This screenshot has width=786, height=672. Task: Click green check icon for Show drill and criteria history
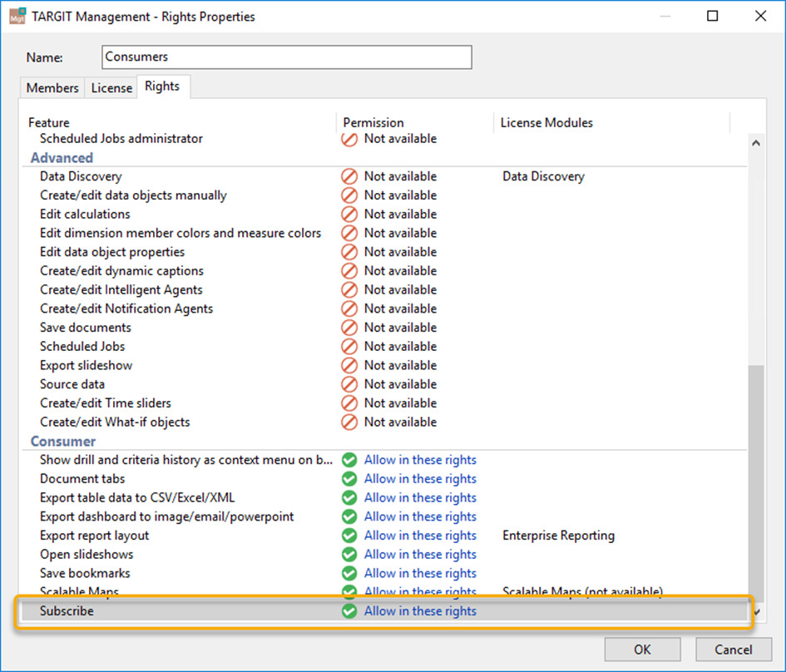(x=349, y=460)
